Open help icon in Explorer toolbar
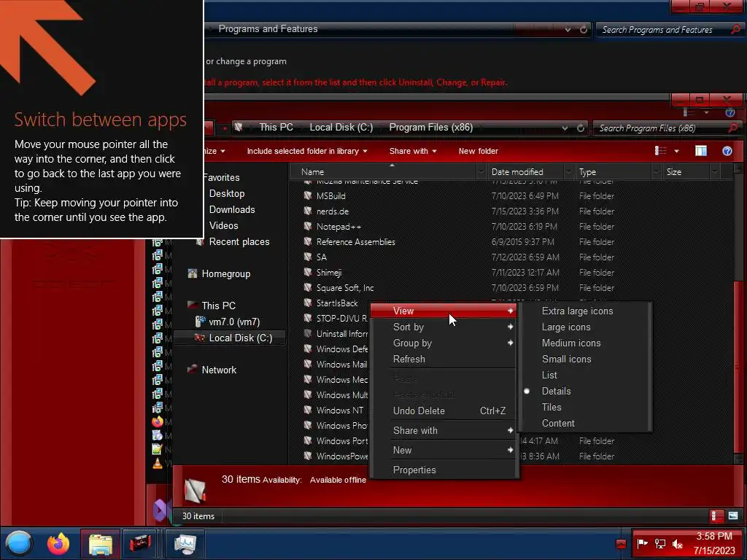Viewport: 747px width, 560px height. tap(727, 151)
